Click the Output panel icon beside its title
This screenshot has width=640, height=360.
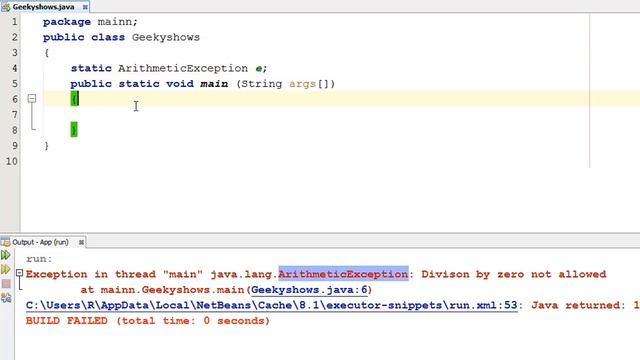(x=6, y=242)
